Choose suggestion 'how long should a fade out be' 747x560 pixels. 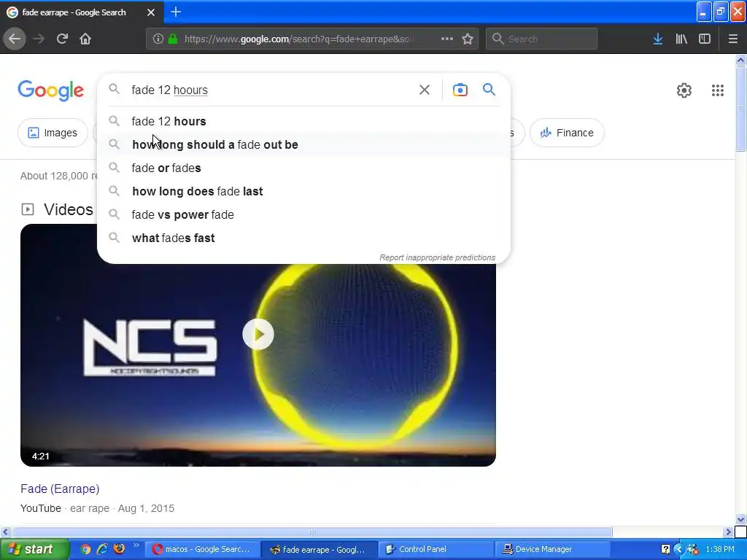pyautogui.click(x=303, y=145)
